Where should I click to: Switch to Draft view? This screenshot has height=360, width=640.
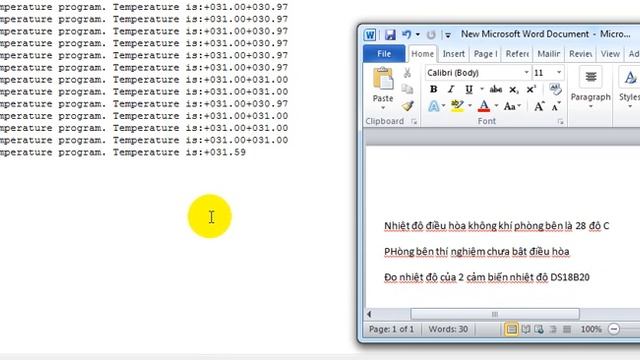click(567, 329)
